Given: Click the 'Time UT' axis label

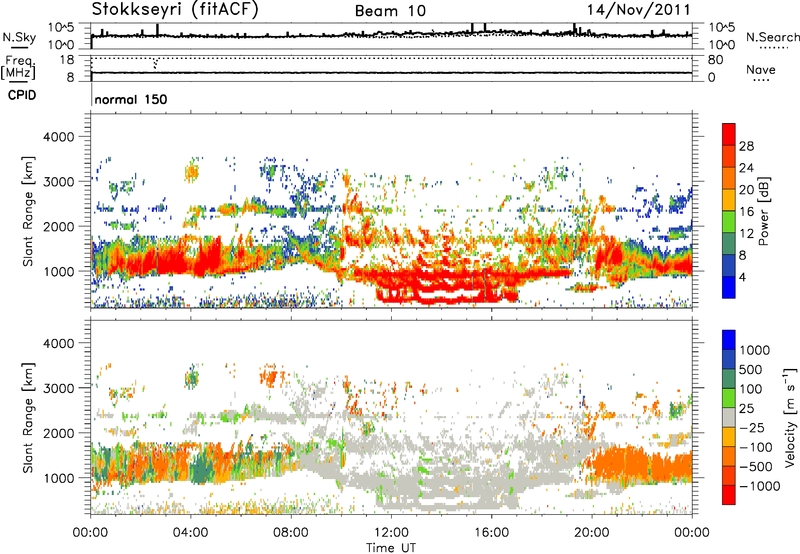Looking at the screenshot, I should pos(391,548).
